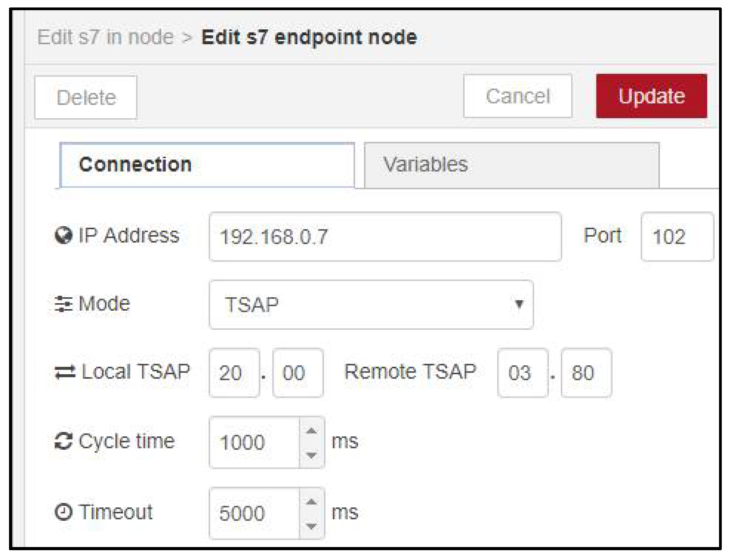Increase Timeout value with up arrow
Viewport: 732px width, 560px height.
pos(311,502)
